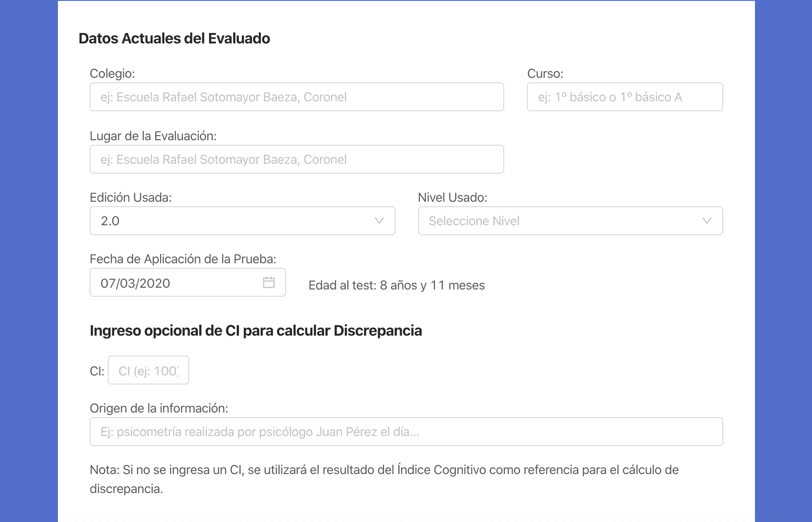812x522 pixels.
Task: Open the Edición Usada dropdown showing 2.0
Action: pos(235,221)
